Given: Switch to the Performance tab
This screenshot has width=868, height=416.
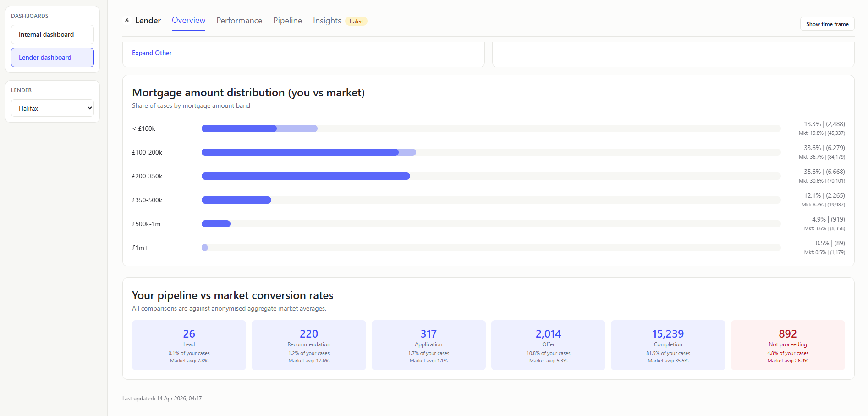Looking at the screenshot, I should [x=239, y=20].
